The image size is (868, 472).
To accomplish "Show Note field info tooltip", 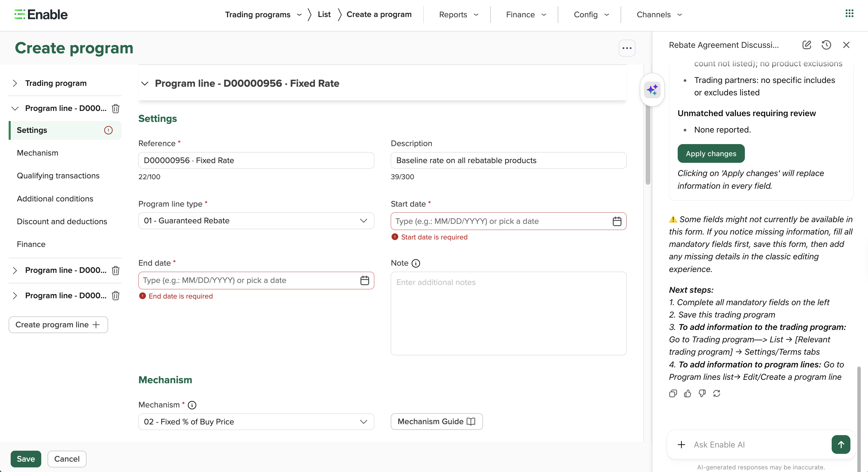I will [416, 263].
